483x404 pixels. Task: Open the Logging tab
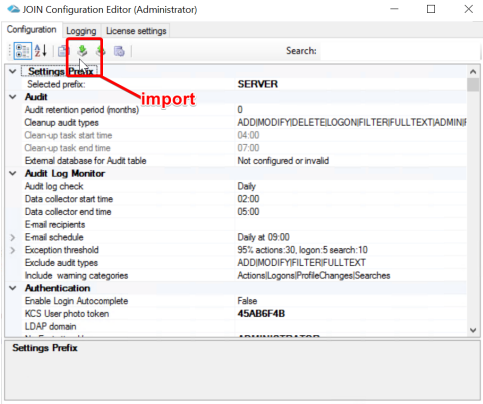(81, 31)
